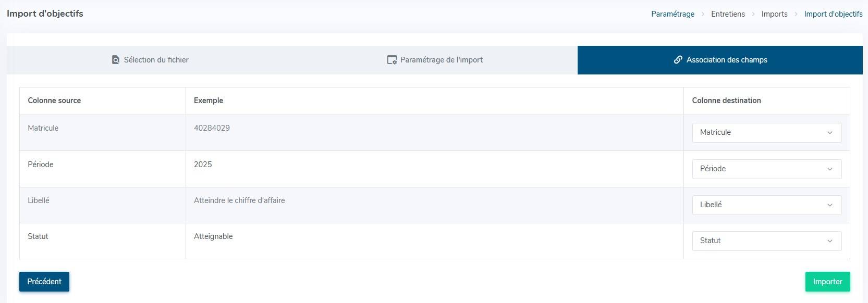Click the chevron arrow in the Matricule destination select

829,133
